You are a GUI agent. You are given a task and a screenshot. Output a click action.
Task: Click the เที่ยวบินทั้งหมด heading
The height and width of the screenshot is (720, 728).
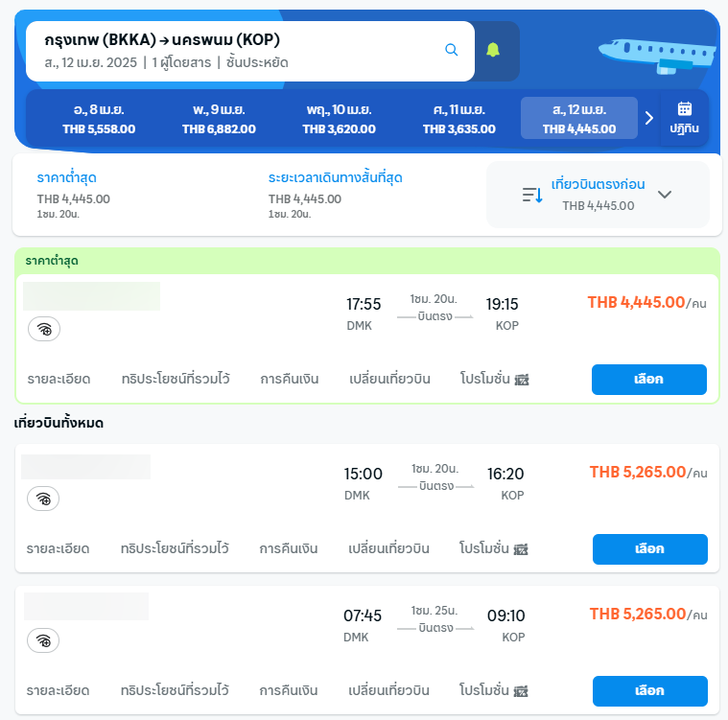[x=59, y=423]
